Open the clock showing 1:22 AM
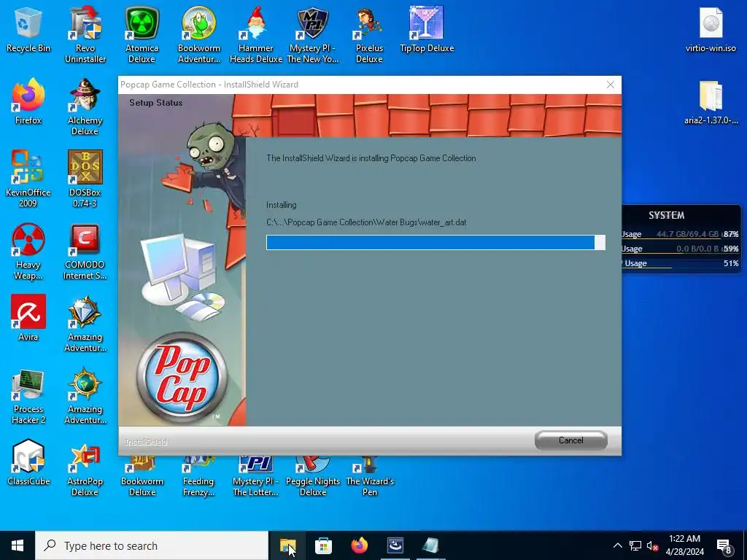Image resolution: width=747 pixels, height=560 pixels. [x=684, y=545]
